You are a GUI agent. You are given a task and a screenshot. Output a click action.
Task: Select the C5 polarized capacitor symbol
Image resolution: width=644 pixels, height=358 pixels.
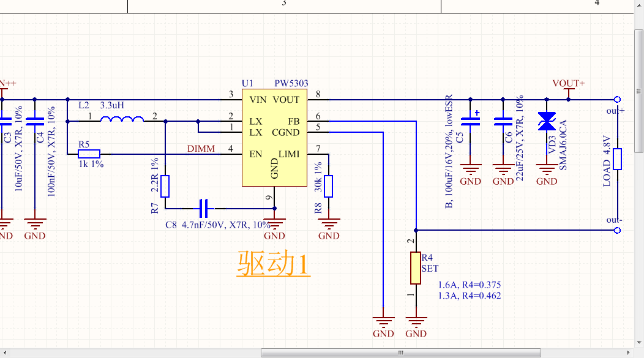point(471,121)
